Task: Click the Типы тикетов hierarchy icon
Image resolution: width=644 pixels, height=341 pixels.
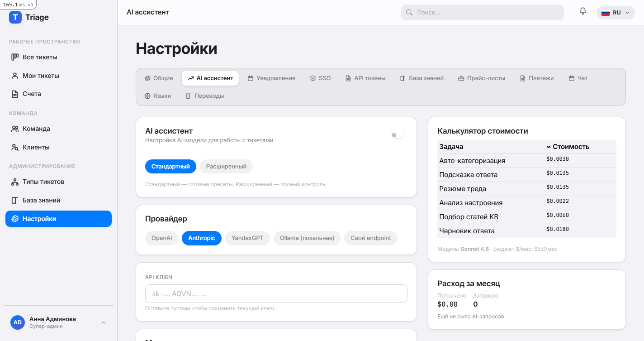Action: pos(15,182)
